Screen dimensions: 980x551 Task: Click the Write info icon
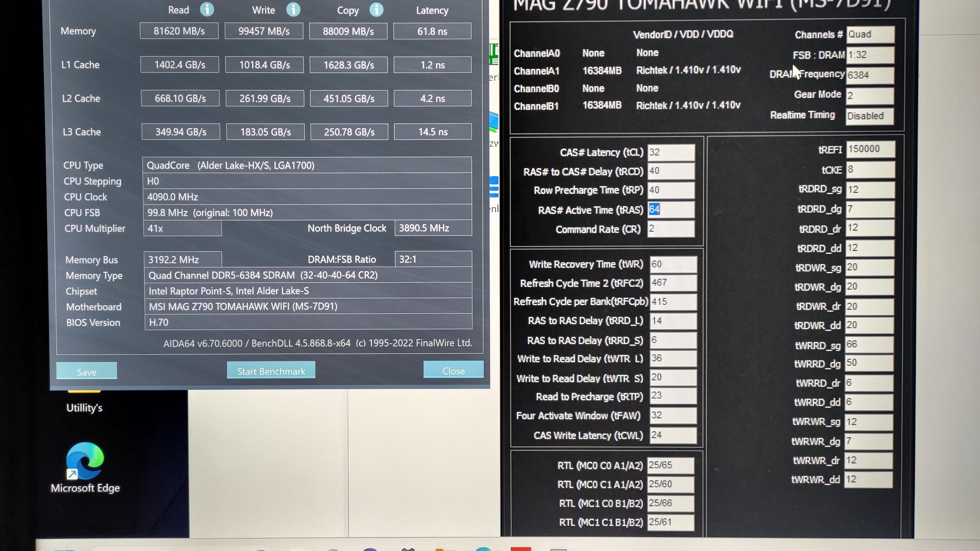(293, 9)
